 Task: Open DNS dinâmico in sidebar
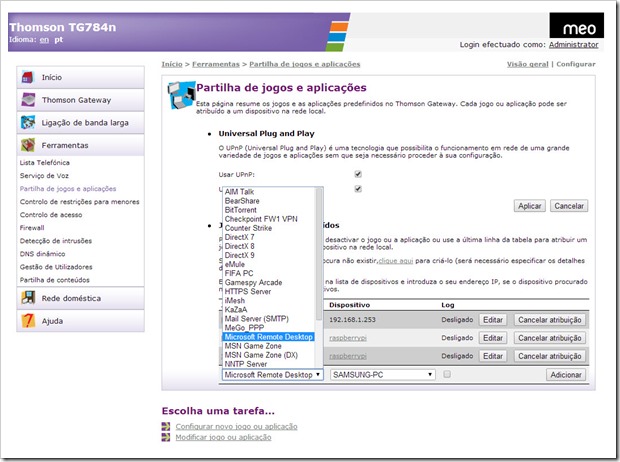[43, 254]
